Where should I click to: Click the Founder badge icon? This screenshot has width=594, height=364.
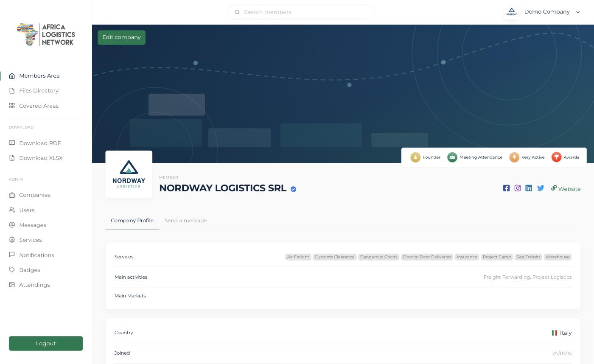click(x=415, y=157)
